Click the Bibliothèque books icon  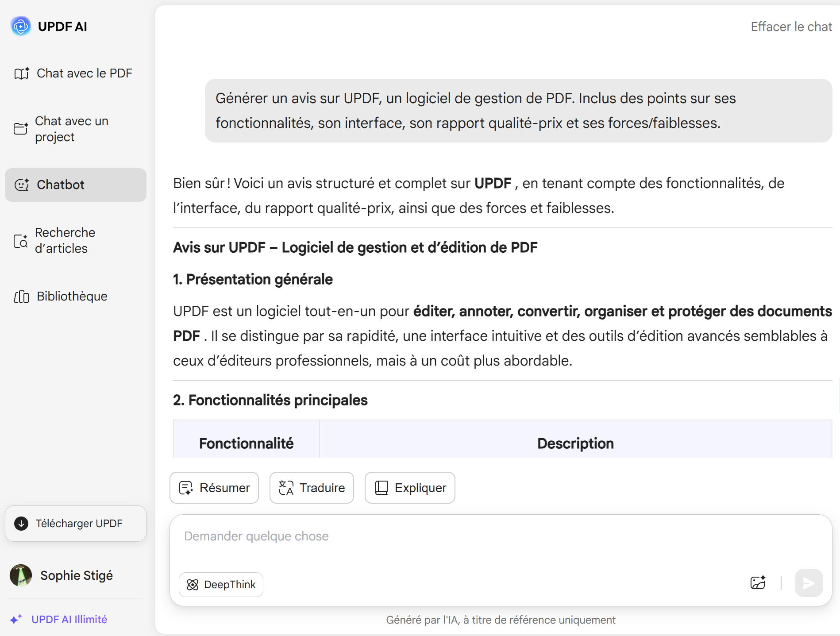click(x=21, y=297)
